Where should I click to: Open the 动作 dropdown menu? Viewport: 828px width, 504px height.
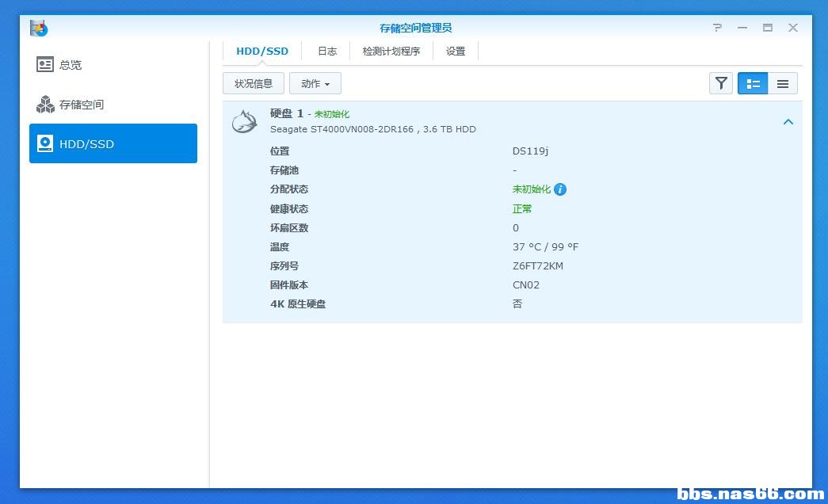[x=315, y=83]
